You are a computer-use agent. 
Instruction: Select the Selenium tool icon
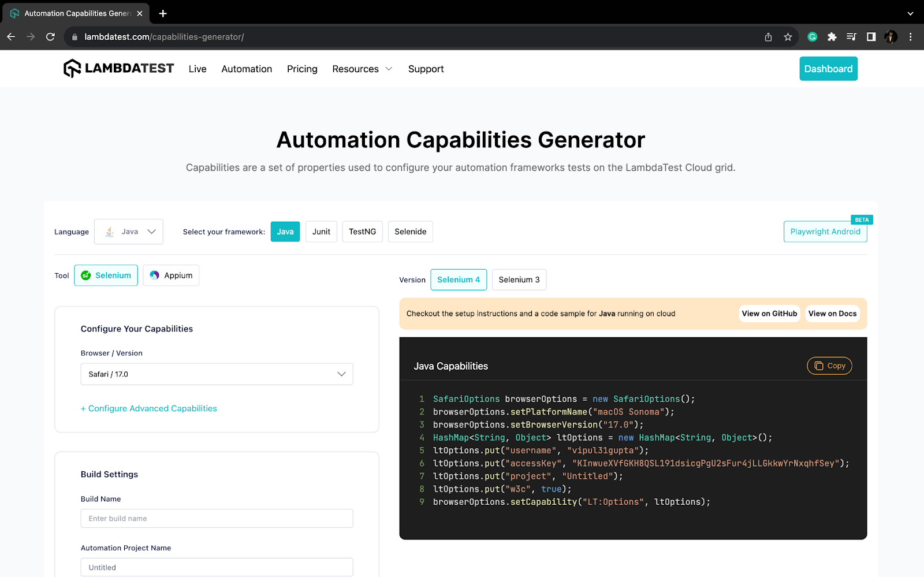tap(87, 276)
